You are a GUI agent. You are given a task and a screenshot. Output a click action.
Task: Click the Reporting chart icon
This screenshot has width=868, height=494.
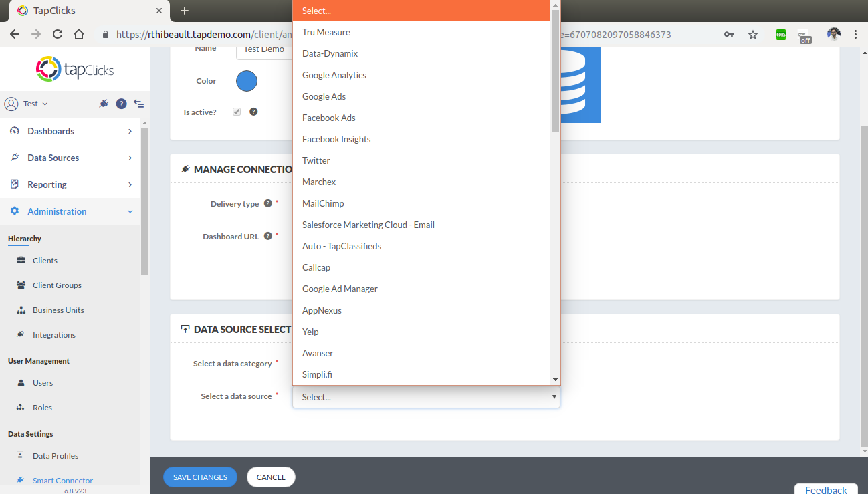tap(15, 184)
